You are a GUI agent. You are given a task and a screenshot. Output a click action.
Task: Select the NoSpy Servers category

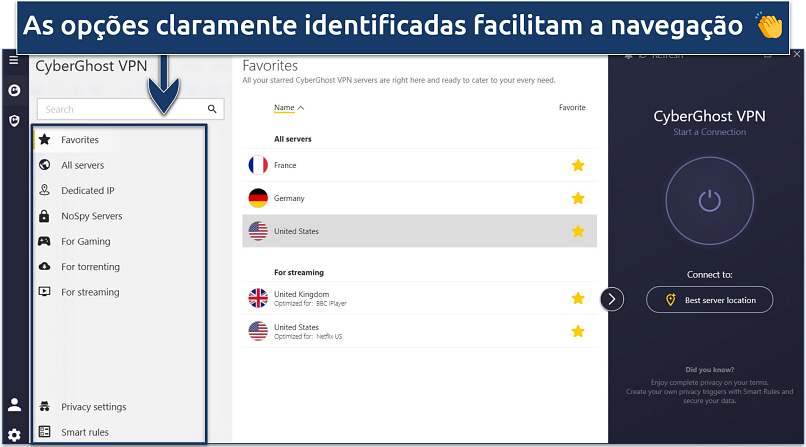click(91, 216)
